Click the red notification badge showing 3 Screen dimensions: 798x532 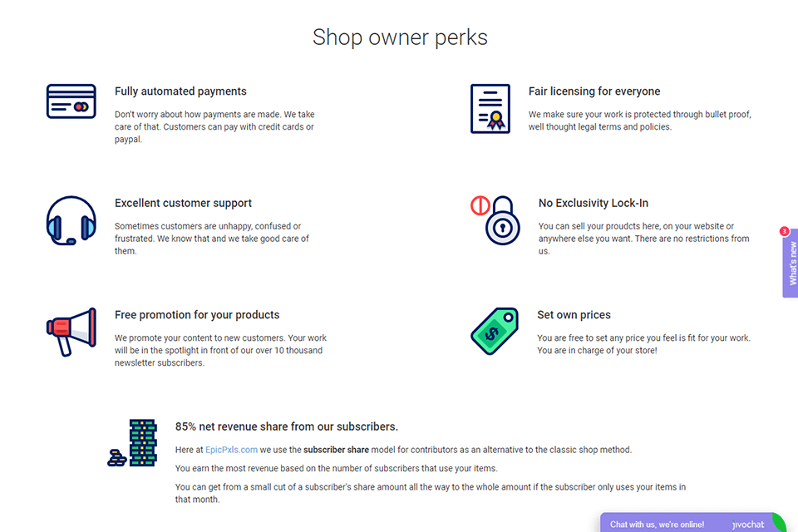[x=784, y=231]
